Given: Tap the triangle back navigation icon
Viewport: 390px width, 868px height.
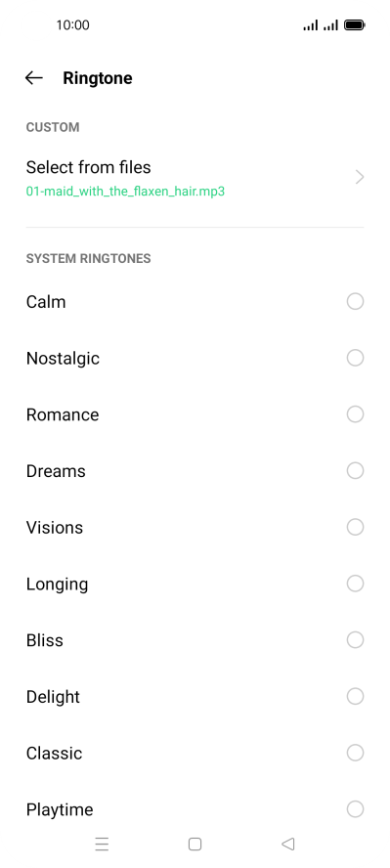Looking at the screenshot, I should click(x=287, y=844).
